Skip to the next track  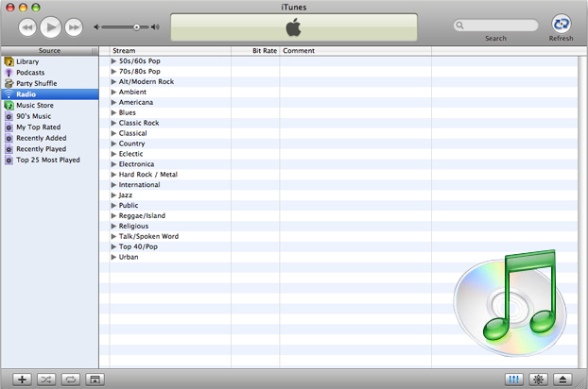coord(74,27)
